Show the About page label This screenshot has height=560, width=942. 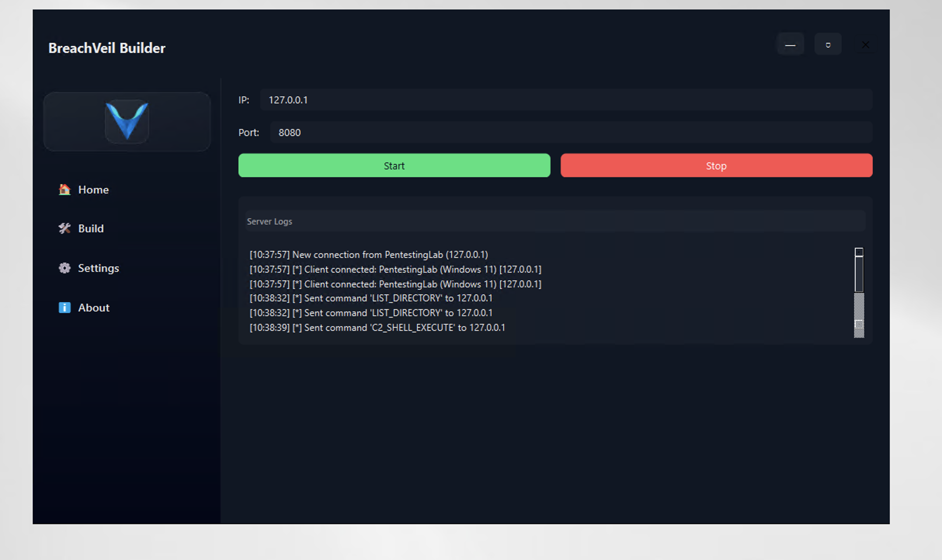pyautogui.click(x=94, y=308)
